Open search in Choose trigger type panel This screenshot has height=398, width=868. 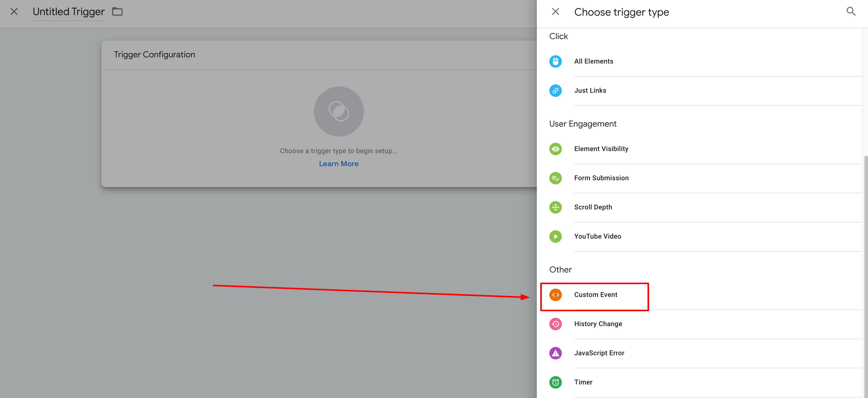coord(851,11)
